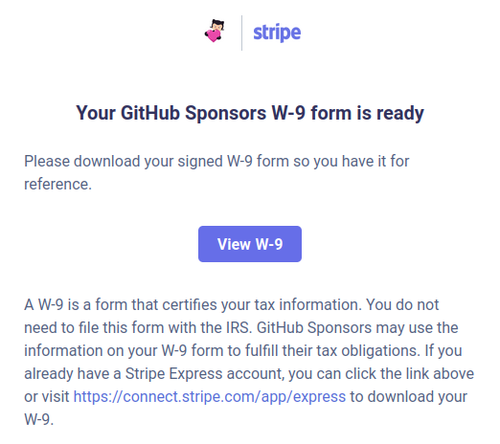Follow the connect.stripe.com/app/express link

click(209, 397)
